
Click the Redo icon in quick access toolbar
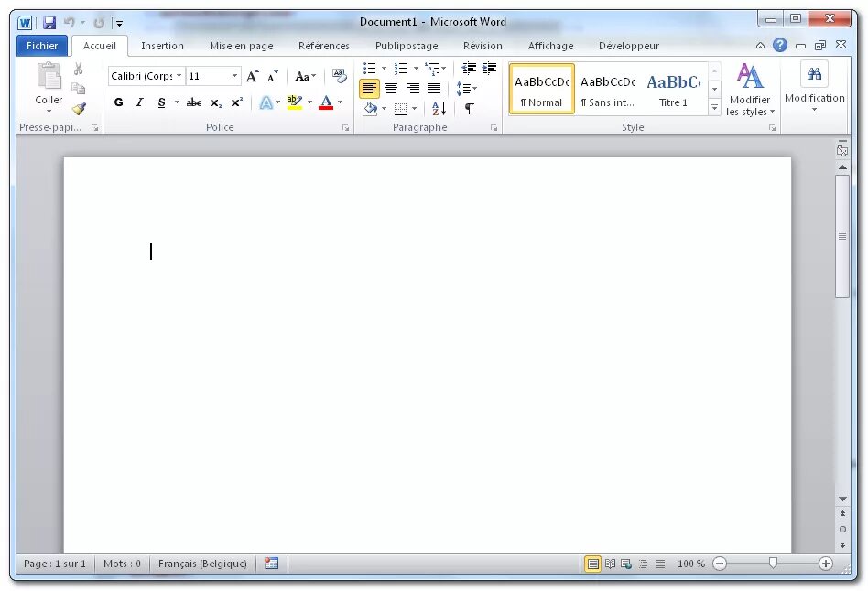[x=99, y=23]
